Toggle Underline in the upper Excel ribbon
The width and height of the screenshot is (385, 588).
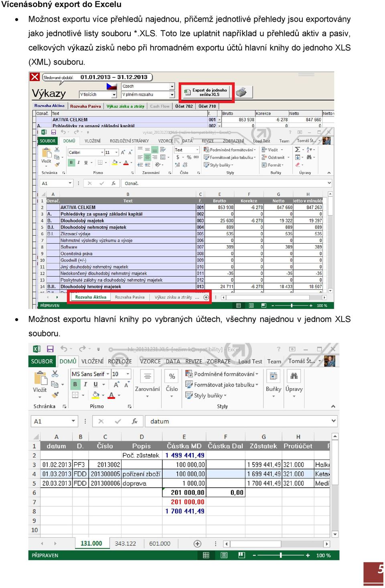86,163
